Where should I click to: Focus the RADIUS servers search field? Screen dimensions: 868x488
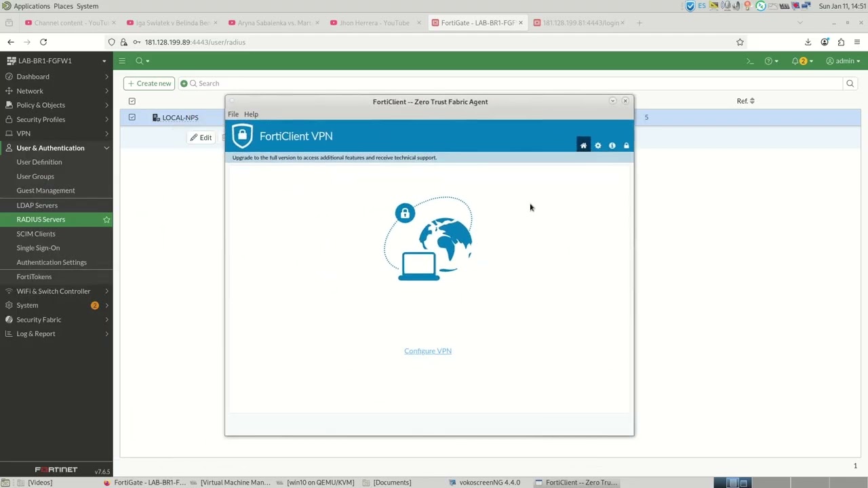coord(515,83)
